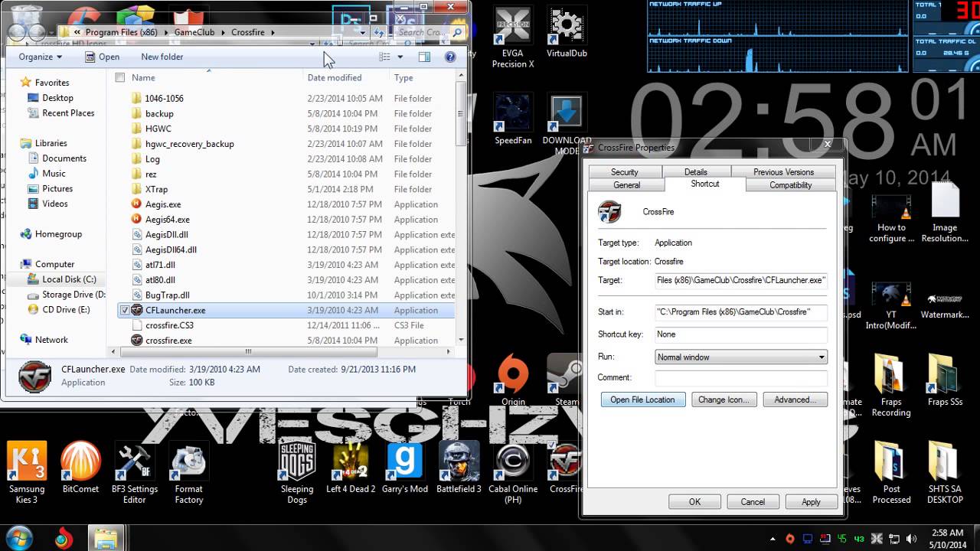This screenshot has width=980, height=551.
Task: Click Apply in CrossFire Properties
Action: pos(811,502)
